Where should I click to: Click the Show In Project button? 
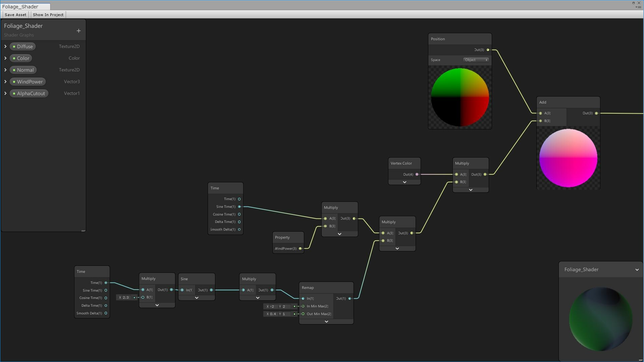tap(48, 15)
